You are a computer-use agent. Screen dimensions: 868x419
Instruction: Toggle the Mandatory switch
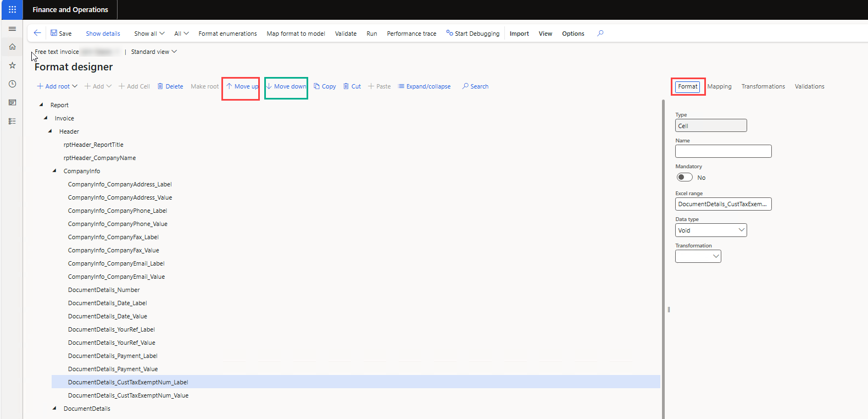click(x=685, y=177)
